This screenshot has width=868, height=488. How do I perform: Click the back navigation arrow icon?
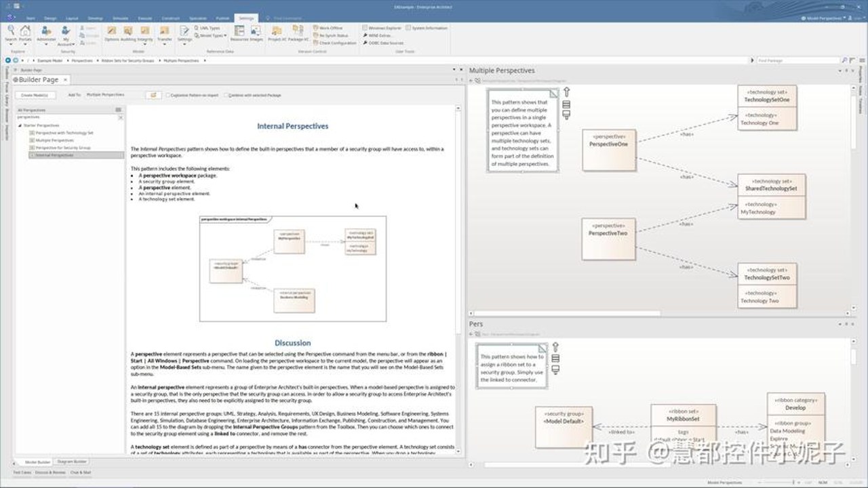[7, 60]
